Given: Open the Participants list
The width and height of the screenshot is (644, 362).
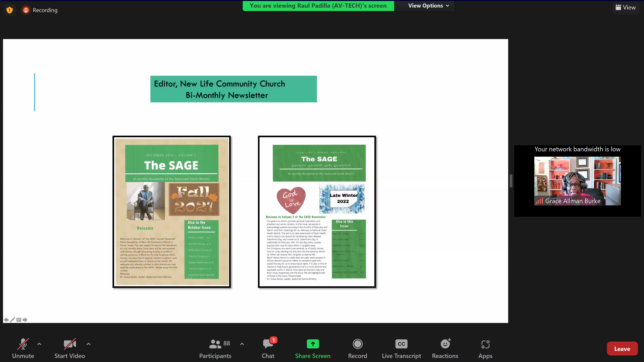Looking at the screenshot, I should (x=215, y=348).
